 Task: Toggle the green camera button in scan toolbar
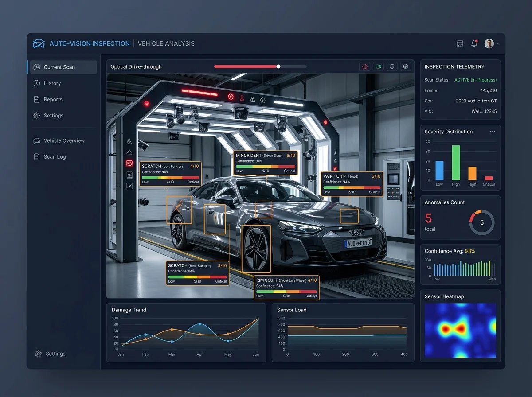coord(378,66)
